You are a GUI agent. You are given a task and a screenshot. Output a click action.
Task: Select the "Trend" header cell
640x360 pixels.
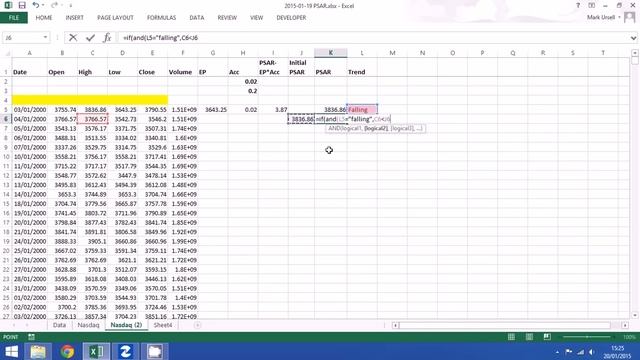[362, 67]
